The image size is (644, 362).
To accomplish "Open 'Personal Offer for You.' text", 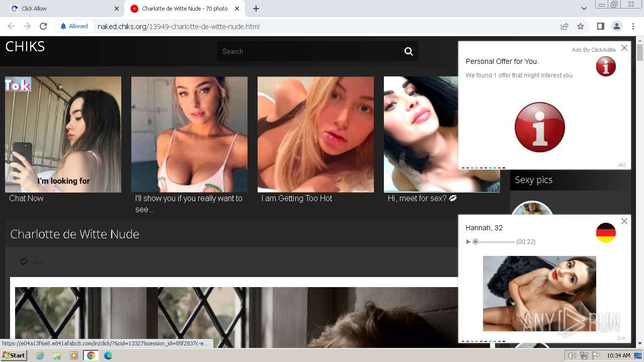I will coord(502,61).
